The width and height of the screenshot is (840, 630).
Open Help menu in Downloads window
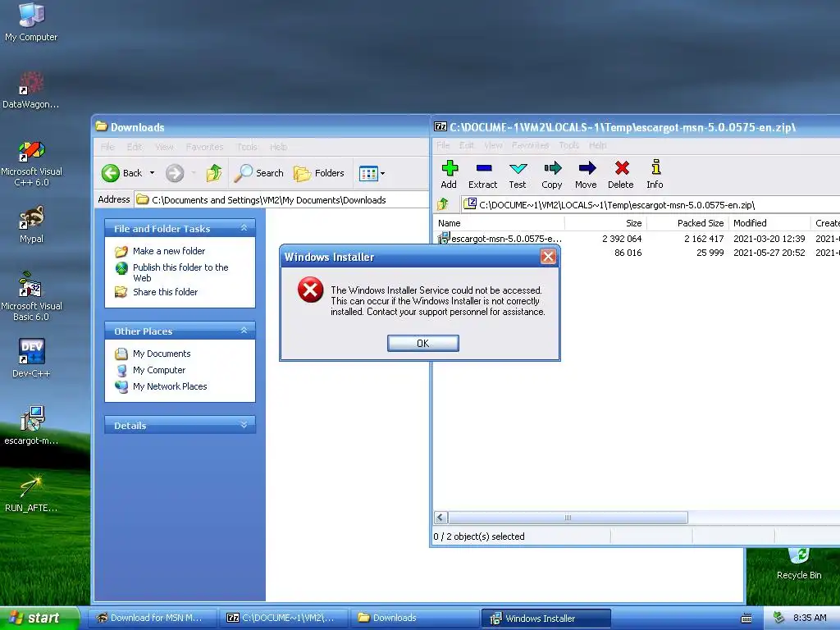(278, 147)
